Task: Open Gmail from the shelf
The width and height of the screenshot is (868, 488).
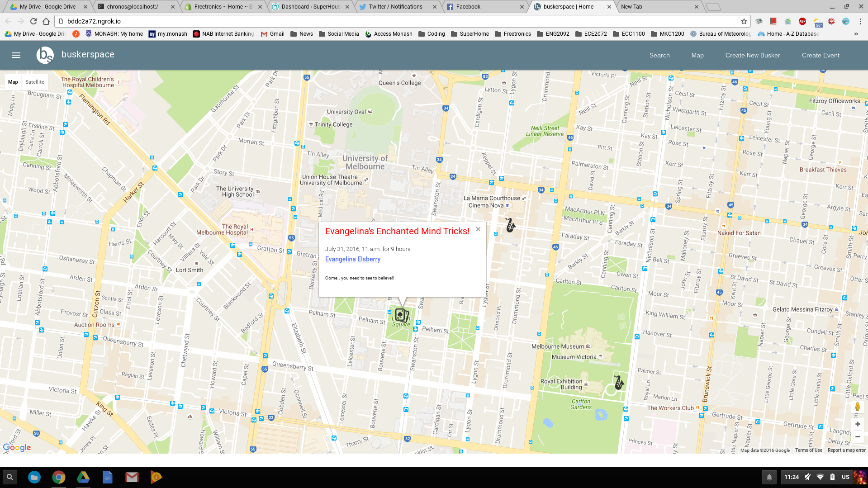Action: (x=132, y=477)
